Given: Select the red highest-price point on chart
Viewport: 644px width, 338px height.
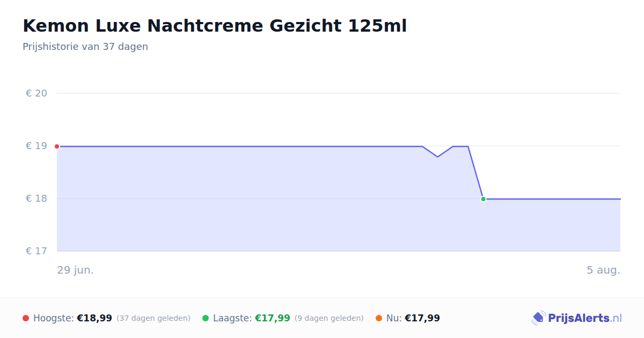Looking at the screenshot, I should point(57,146).
